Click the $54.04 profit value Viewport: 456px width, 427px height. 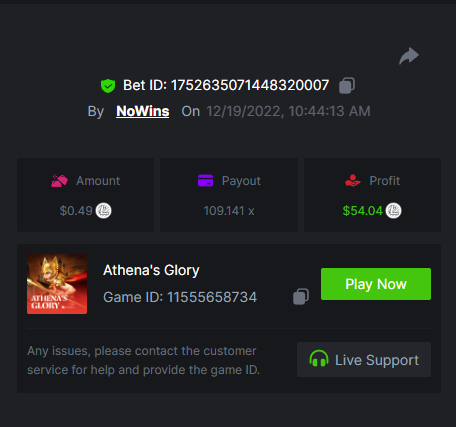[362, 211]
